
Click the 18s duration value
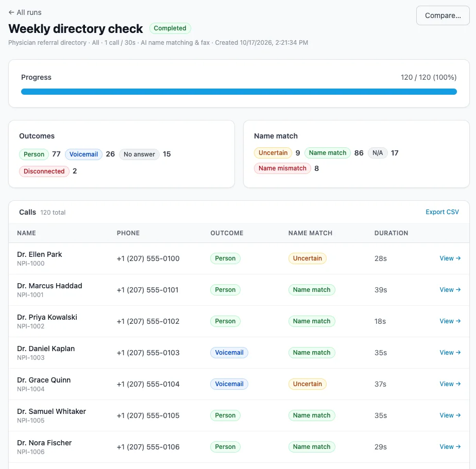[380, 321]
